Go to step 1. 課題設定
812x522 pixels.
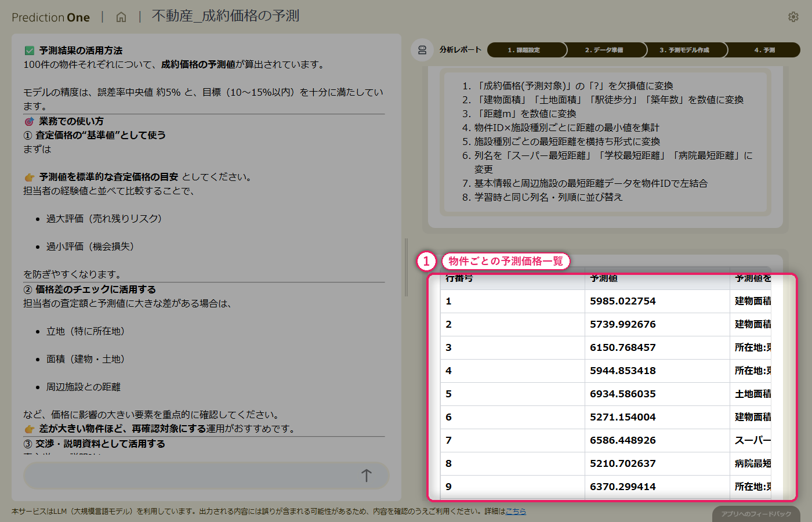pos(527,50)
